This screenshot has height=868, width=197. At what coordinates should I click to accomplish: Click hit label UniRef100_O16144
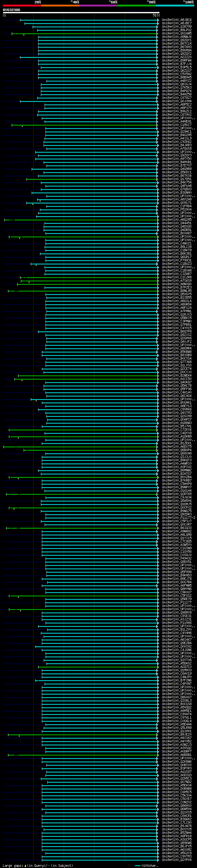tap(177, 491)
